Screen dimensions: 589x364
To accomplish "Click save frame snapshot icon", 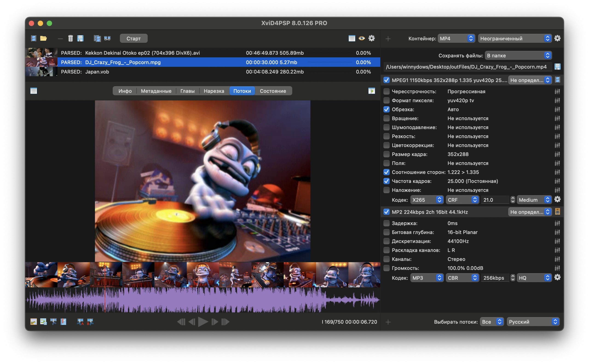I will click(x=44, y=322).
